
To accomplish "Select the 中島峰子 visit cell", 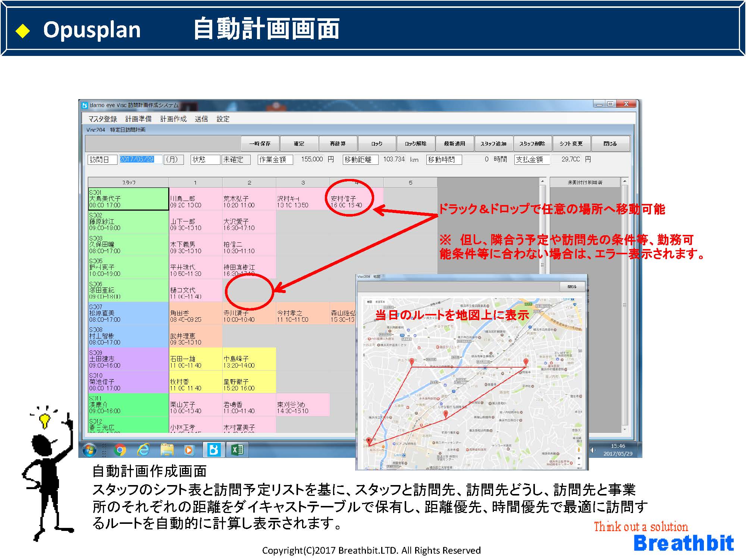I will (249, 359).
